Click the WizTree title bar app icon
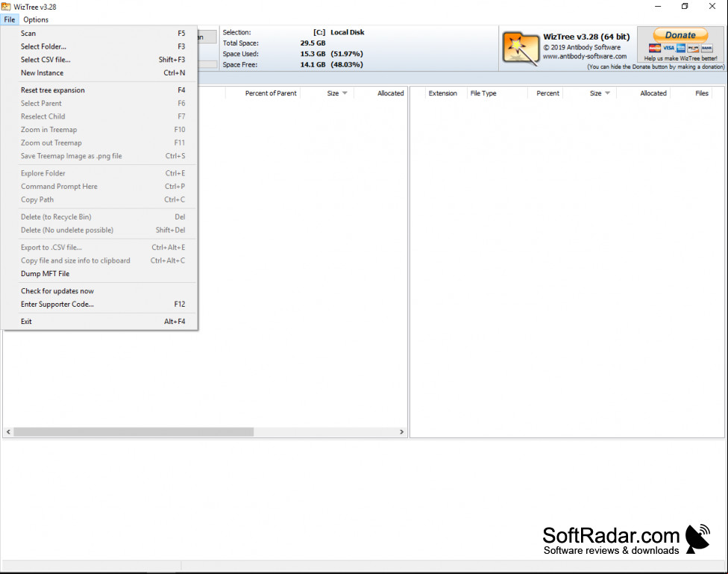 click(5, 7)
